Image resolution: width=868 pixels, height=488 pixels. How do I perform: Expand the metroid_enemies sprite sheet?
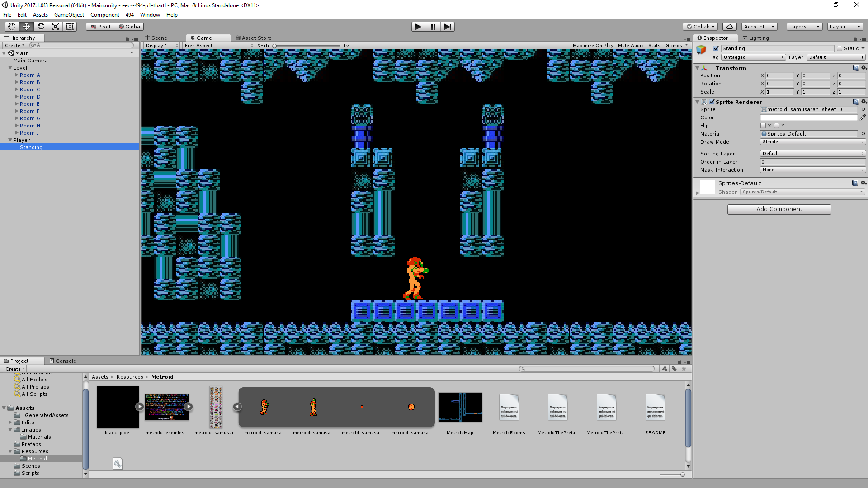click(x=189, y=407)
